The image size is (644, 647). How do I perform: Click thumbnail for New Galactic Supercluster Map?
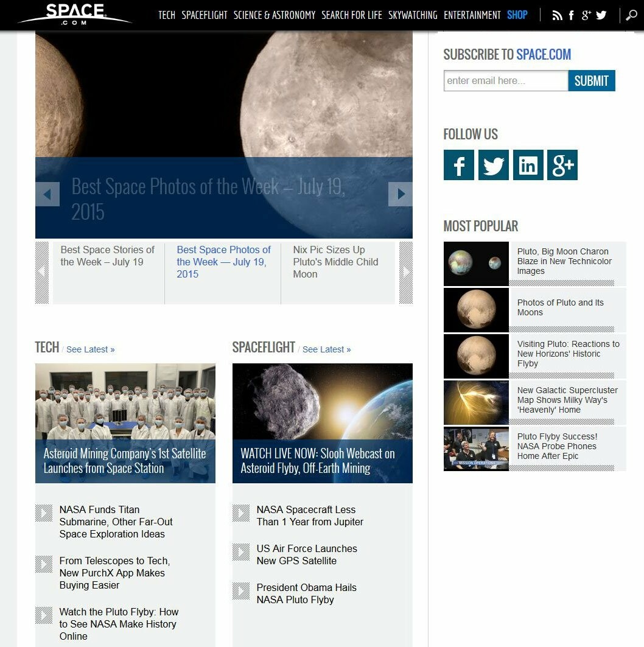tap(476, 402)
